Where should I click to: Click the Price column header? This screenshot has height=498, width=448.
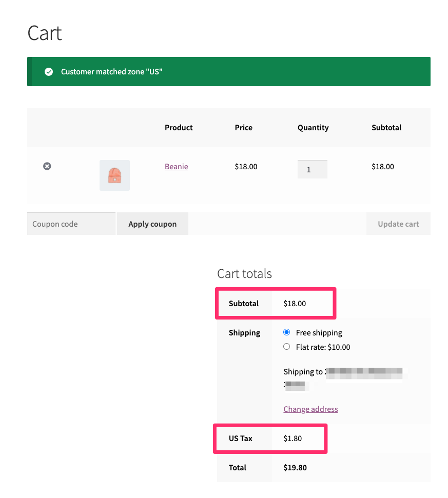[x=243, y=127]
